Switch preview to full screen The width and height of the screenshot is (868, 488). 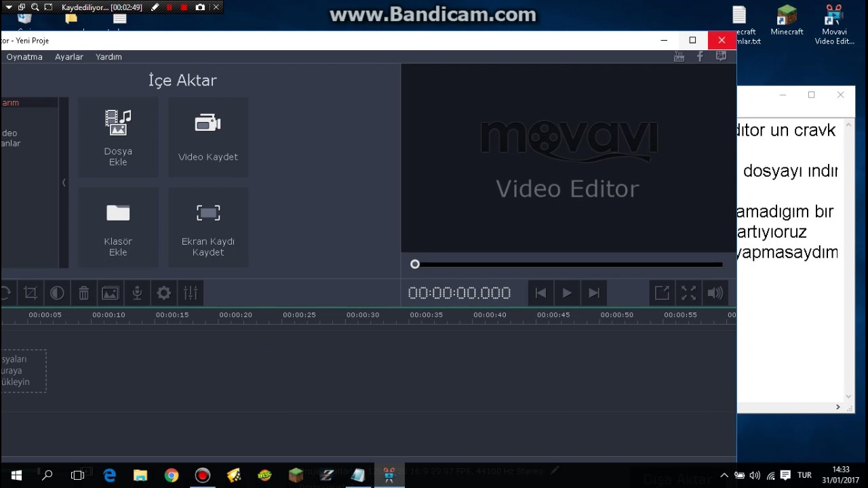coord(688,293)
